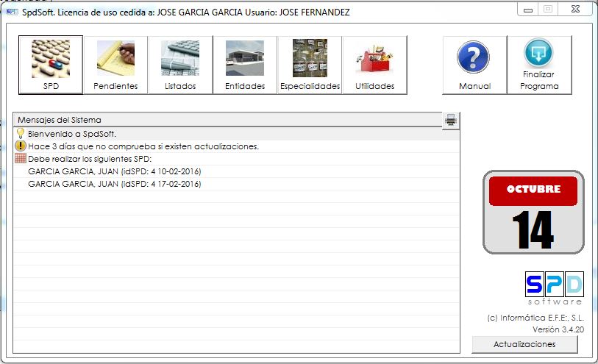Viewport: 598px width, 364px height.
Task: Open Utilidades with the toolbox icon
Action: [x=374, y=65]
